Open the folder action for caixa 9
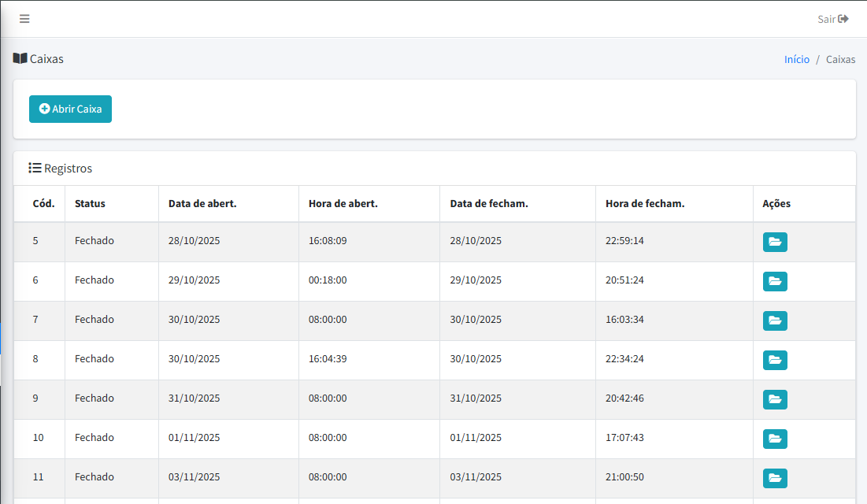 (x=775, y=399)
